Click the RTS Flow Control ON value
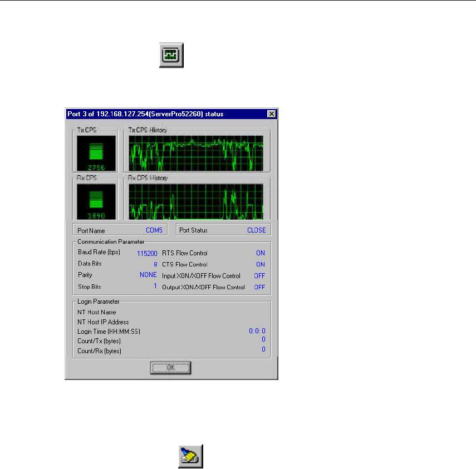Viewport: 476px width, 469px height. [x=261, y=253]
